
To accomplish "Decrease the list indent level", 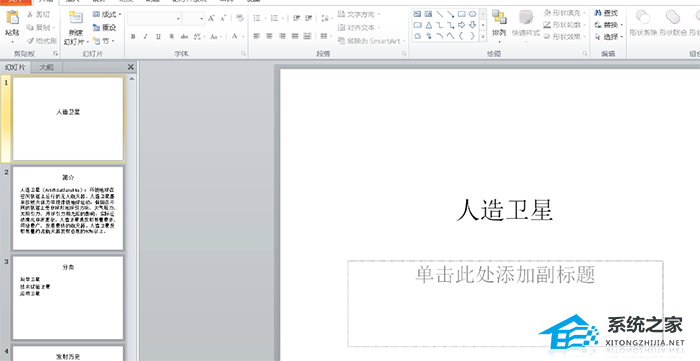I will (297, 18).
